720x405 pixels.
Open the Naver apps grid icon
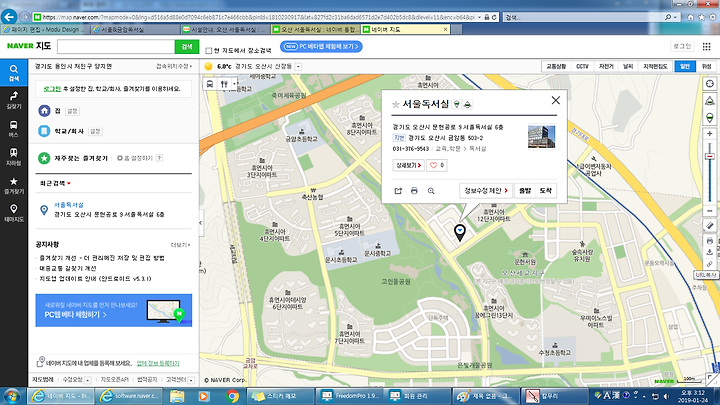pyautogui.click(x=707, y=46)
